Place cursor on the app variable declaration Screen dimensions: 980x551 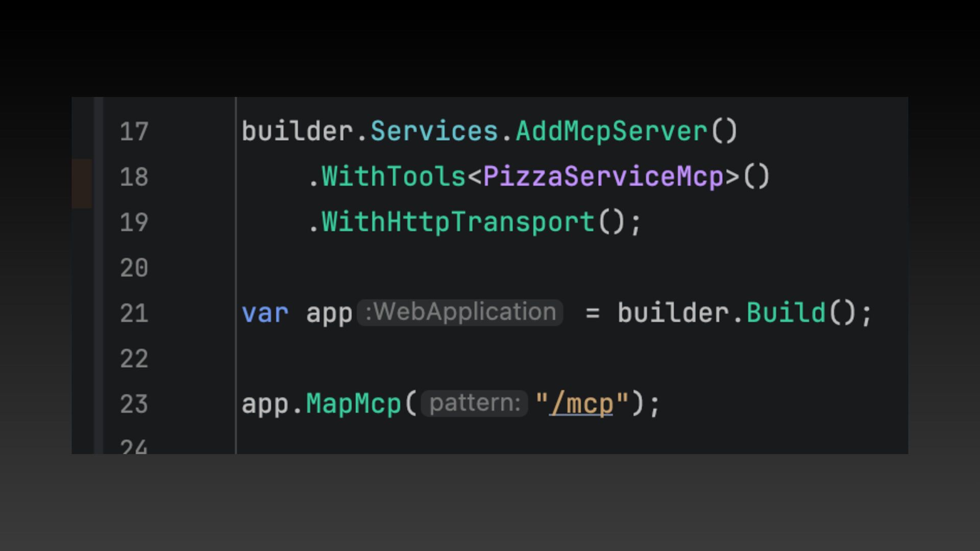pos(329,313)
